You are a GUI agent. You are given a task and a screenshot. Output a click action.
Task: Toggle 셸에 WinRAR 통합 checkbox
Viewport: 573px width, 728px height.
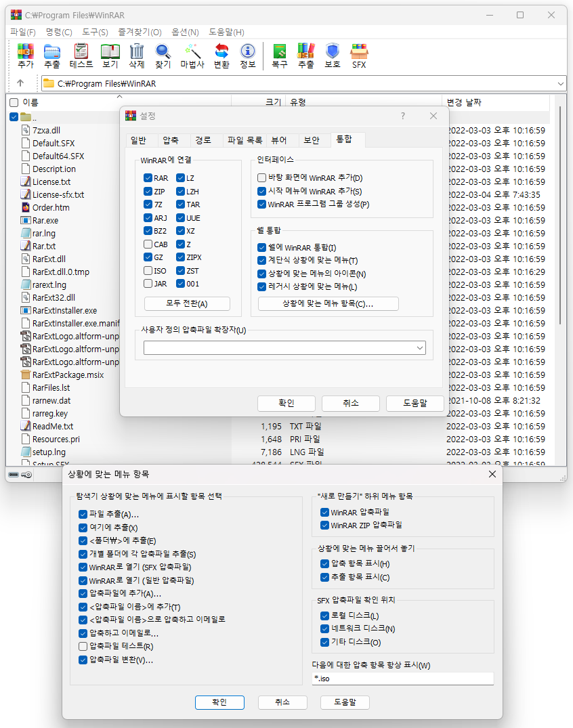coord(262,247)
